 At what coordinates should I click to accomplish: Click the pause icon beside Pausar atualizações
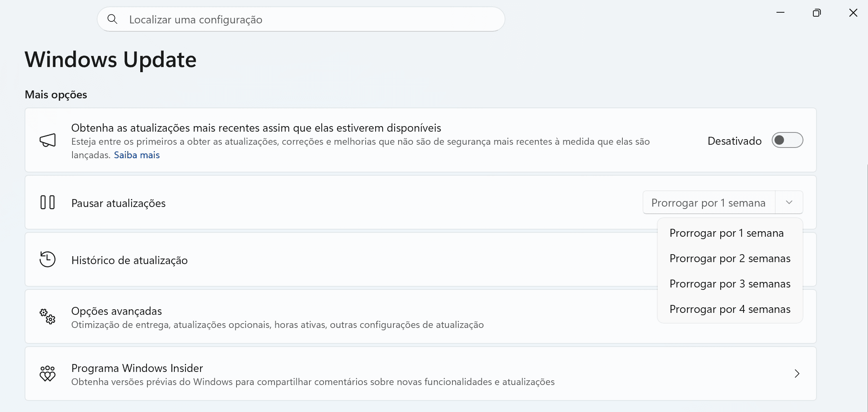coord(48,202)
